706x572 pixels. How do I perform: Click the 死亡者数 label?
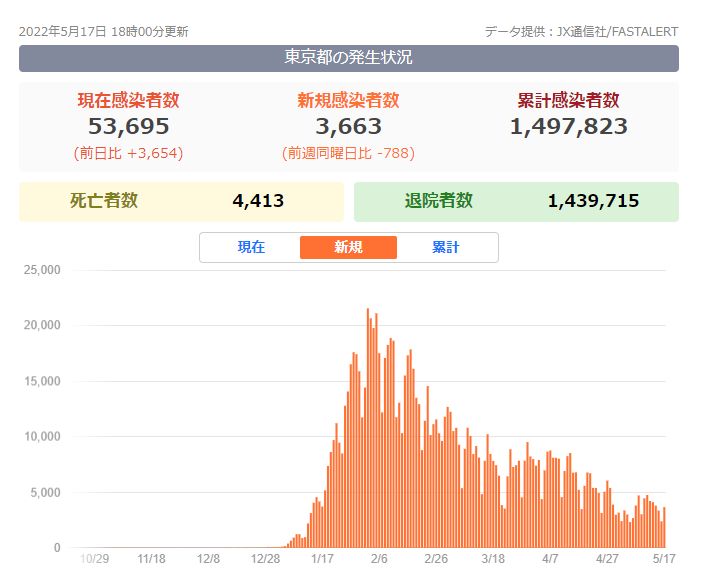pos(104,201)
